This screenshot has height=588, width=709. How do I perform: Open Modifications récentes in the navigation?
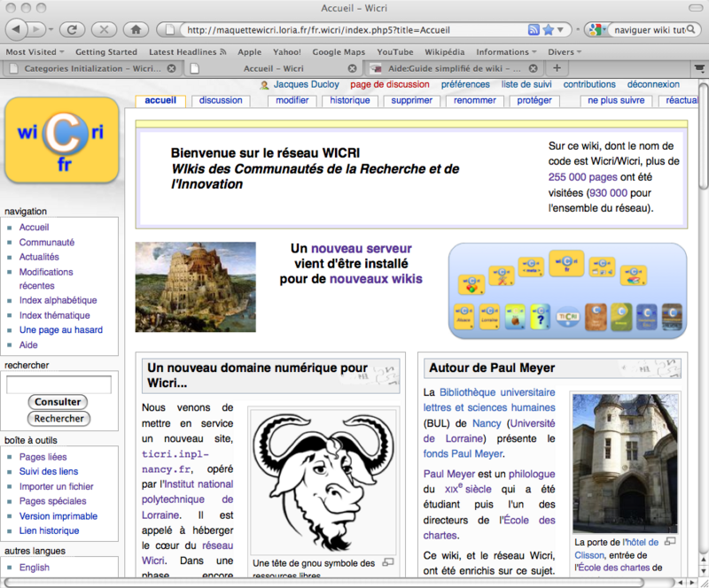(46, 278)
